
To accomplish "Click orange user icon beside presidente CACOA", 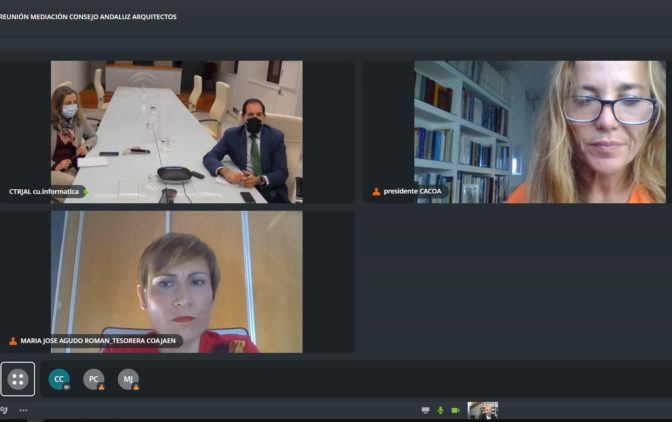I will tap(376, 192).
